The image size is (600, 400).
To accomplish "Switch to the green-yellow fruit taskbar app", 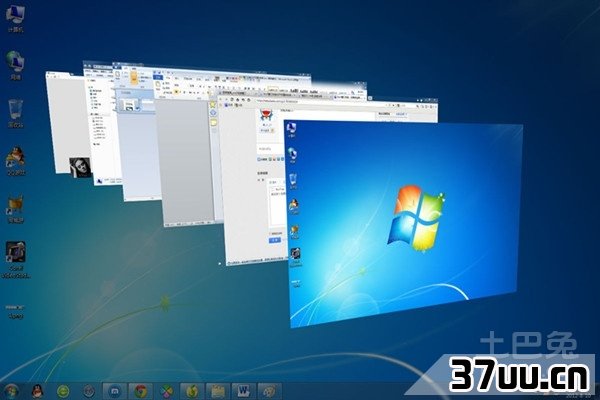I will 192,391.
